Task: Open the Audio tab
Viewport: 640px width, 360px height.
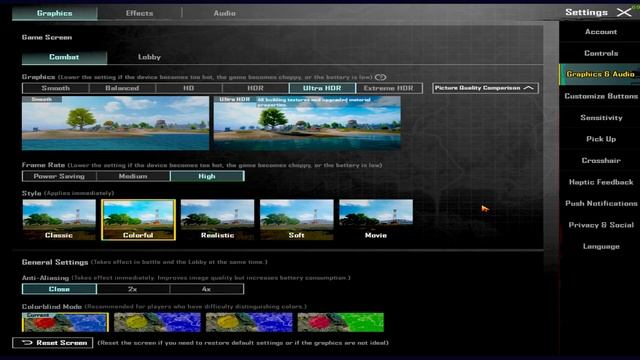Action: pyautogui.click(x=224, y=13)
